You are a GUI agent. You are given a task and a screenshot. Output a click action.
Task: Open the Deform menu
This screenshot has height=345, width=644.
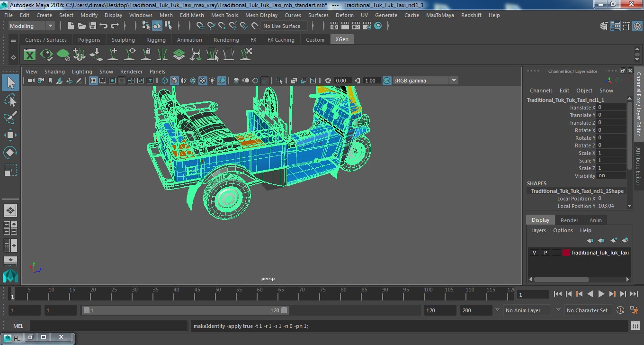pyautogui.click(x=344, y=15)
